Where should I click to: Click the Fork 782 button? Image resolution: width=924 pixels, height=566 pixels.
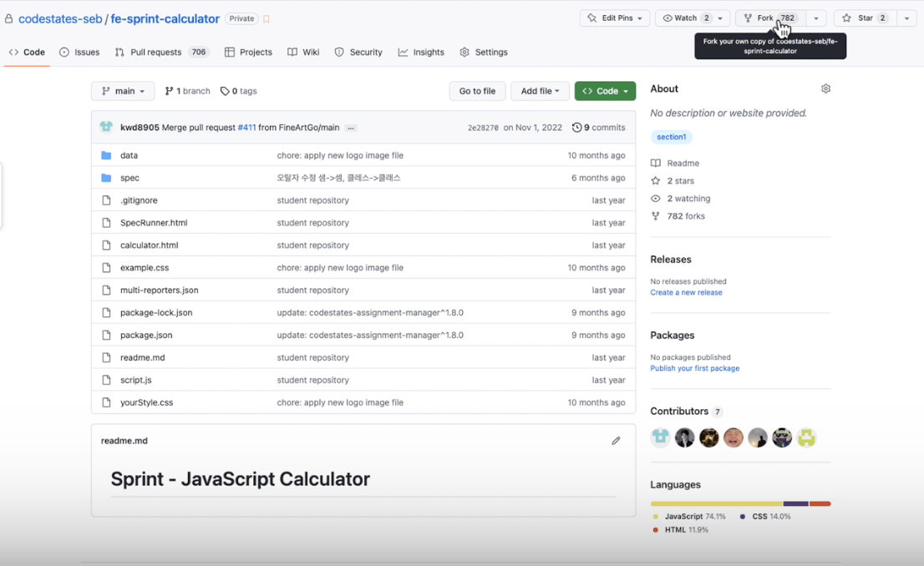pyautogui.click(x=771, y=18)
